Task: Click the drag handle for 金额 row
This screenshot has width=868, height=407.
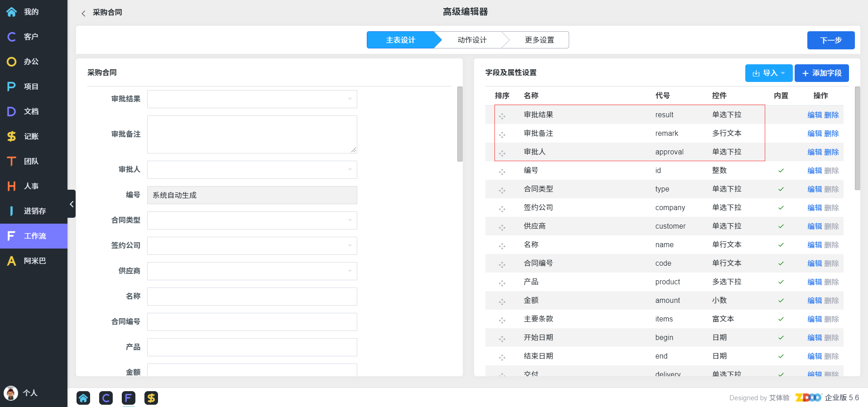Action: (502, 302)
